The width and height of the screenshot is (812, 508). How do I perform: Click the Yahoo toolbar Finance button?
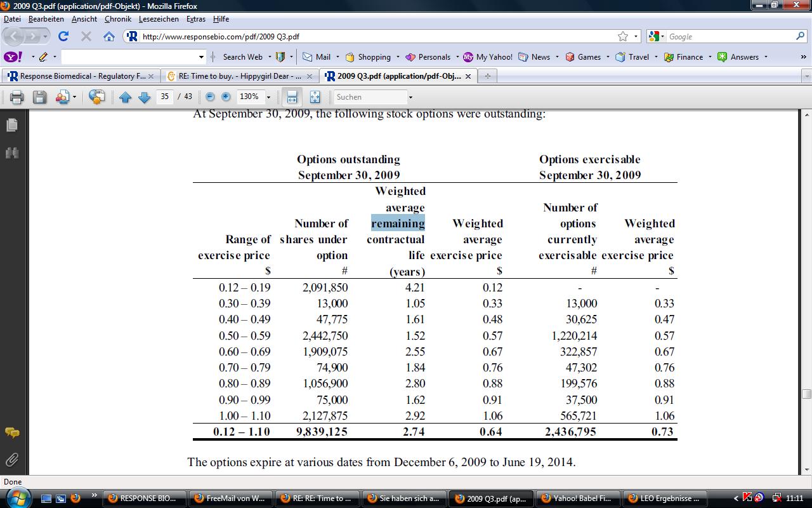(x=684, y=57)
